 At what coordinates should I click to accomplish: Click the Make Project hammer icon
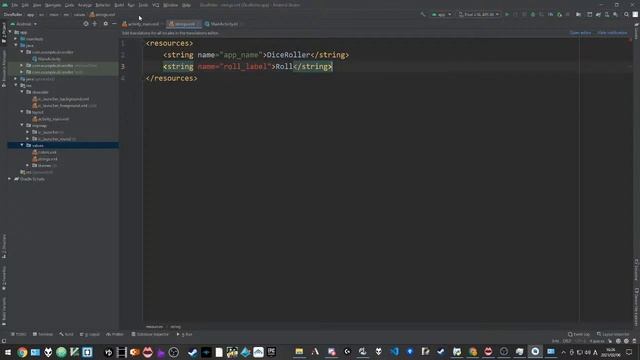point(423,14)
